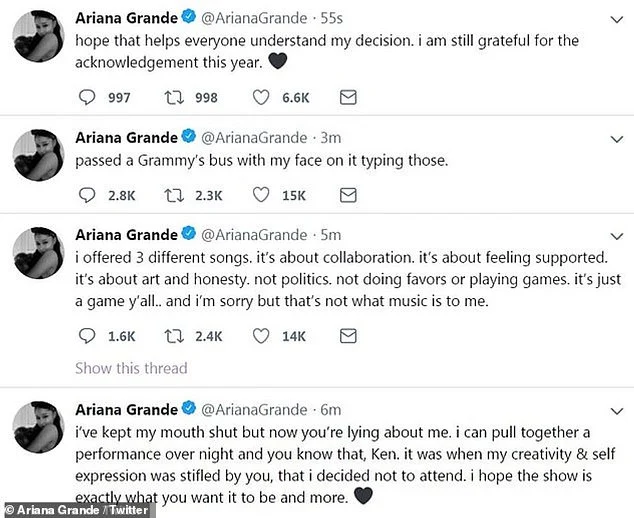Expand options chevron on the 55s tweet
This screenshot has height=518, width=634.
click(x=612, y=19)
